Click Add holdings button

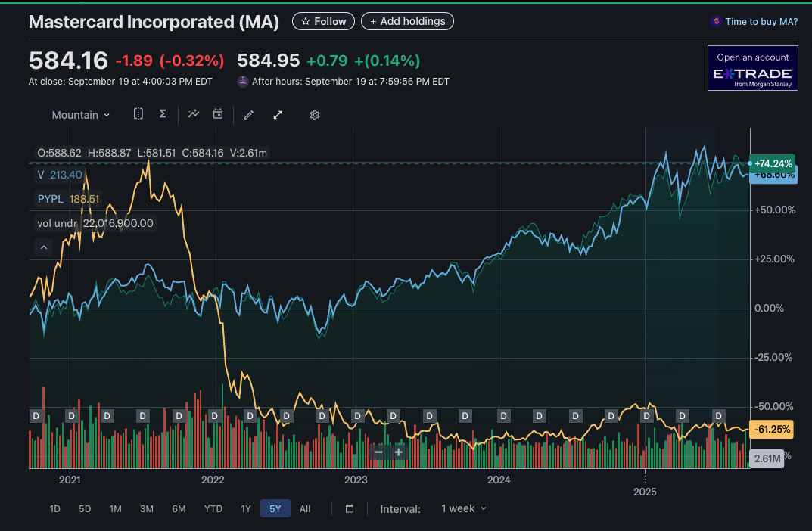(x=407, y=21)
